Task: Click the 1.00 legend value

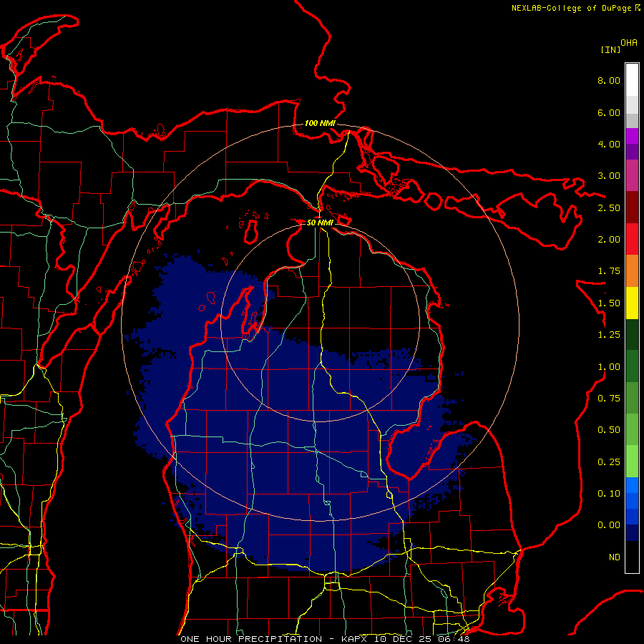Action: 609,367
